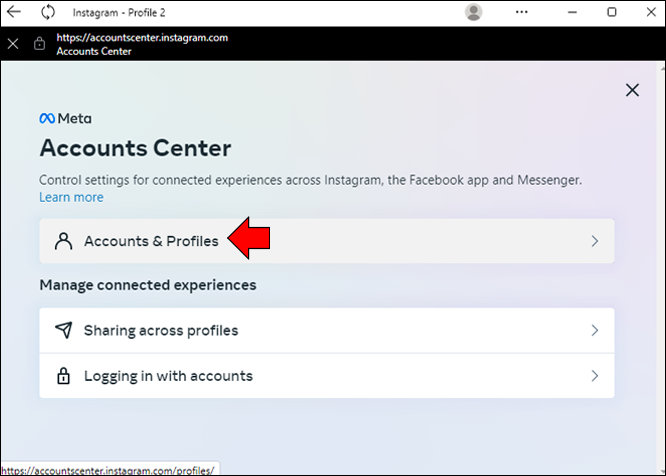Maximize the Instagram window
Viewport: 666px width, 476px height.
coord(612,12)
